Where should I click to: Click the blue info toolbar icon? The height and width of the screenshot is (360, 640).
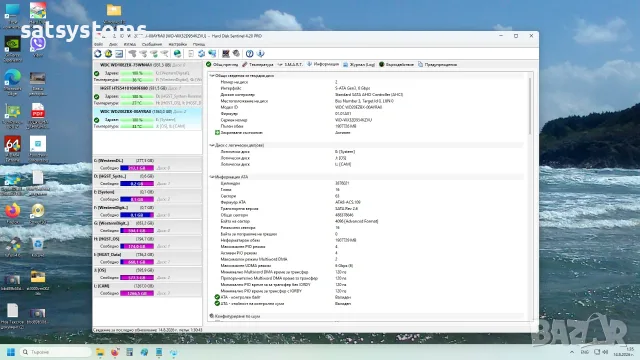(260, 53)
